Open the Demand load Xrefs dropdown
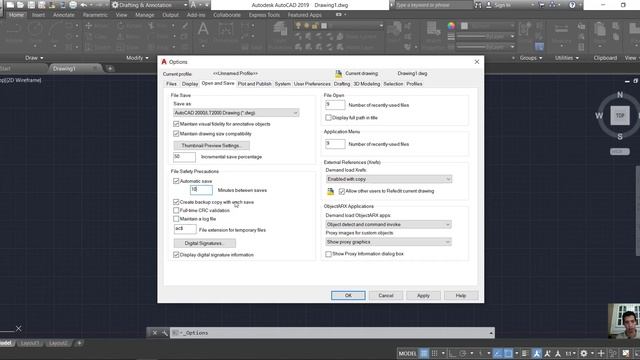The height and width of the screenshot is (360, 640). (389, 179)
